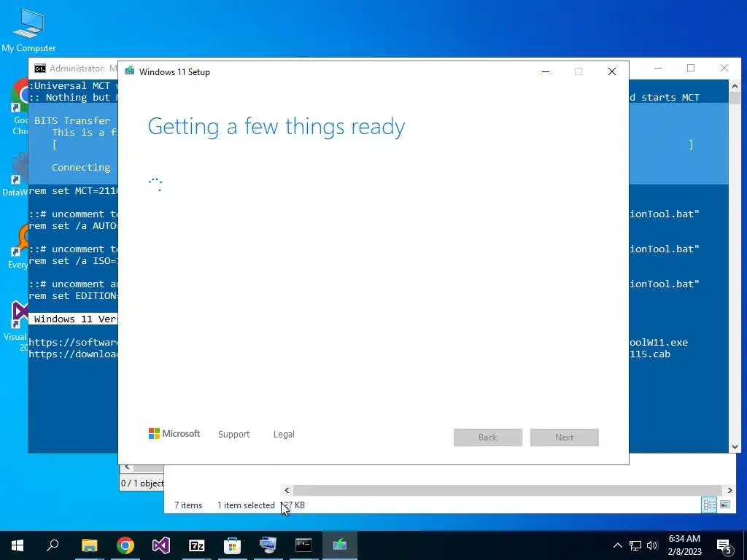This screenshot has height=560, width=747.
Task: Close the Windows 11 Setup window
Action: tap(612, 71)
